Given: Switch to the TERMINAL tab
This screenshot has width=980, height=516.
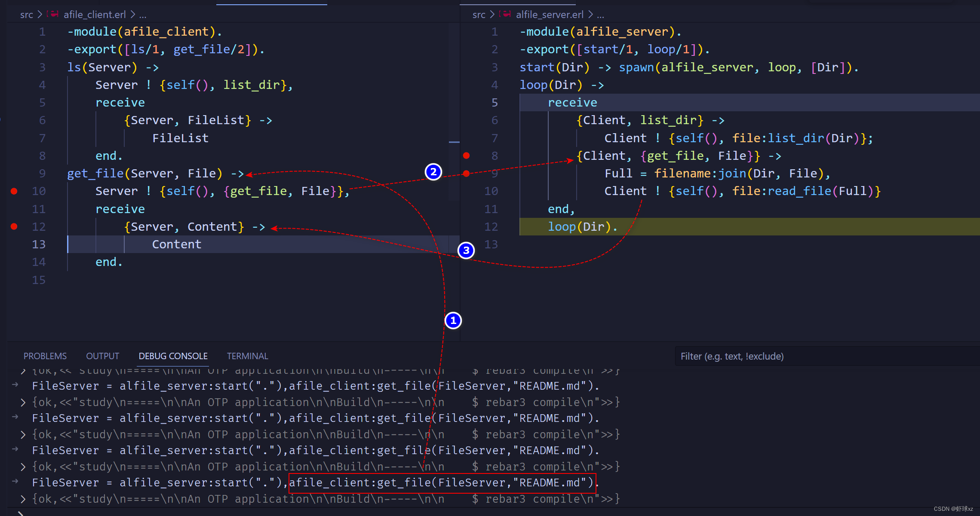Looking at the screenshot, I should point(248,356).
